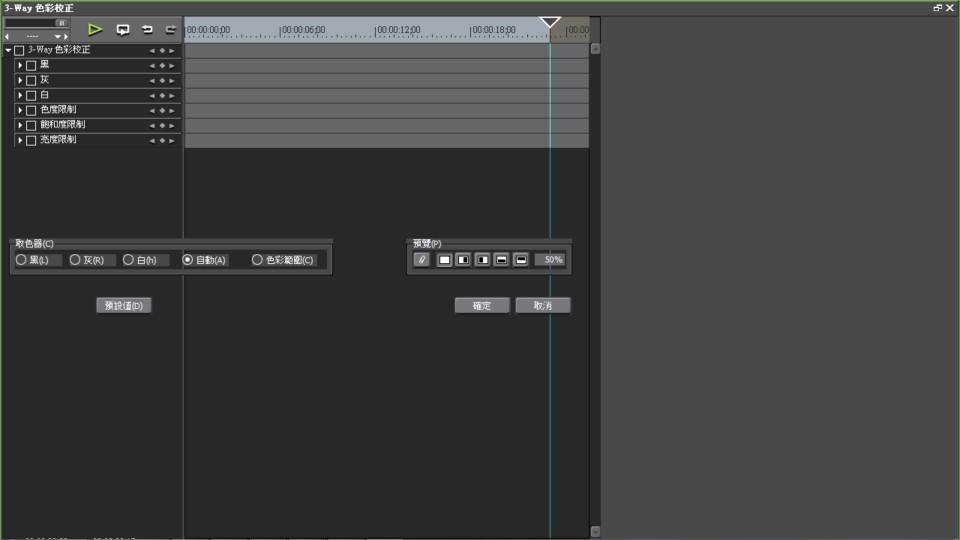Select the top-half split preview icon
Screen dimensions: 960x540
point(521,260)
